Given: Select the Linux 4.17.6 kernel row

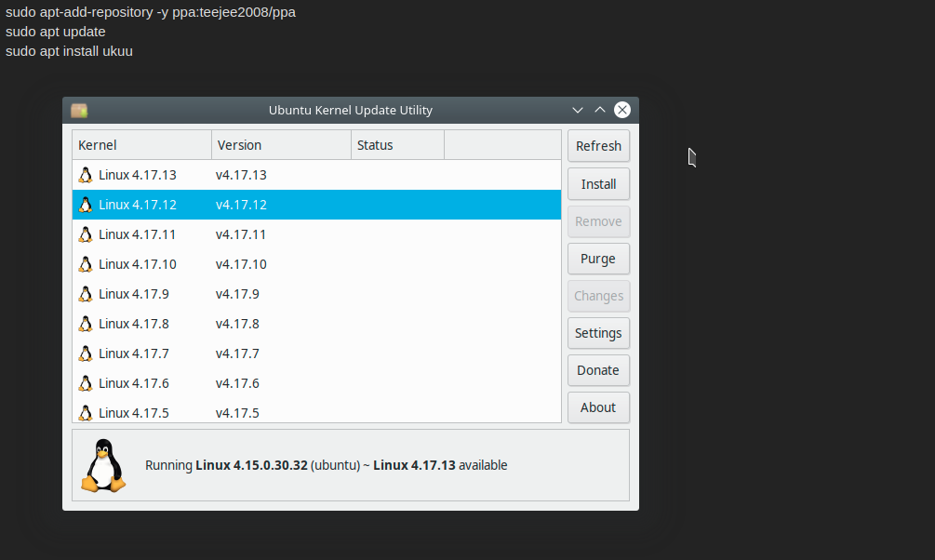Looking at the screenshot, I should 316,383.
